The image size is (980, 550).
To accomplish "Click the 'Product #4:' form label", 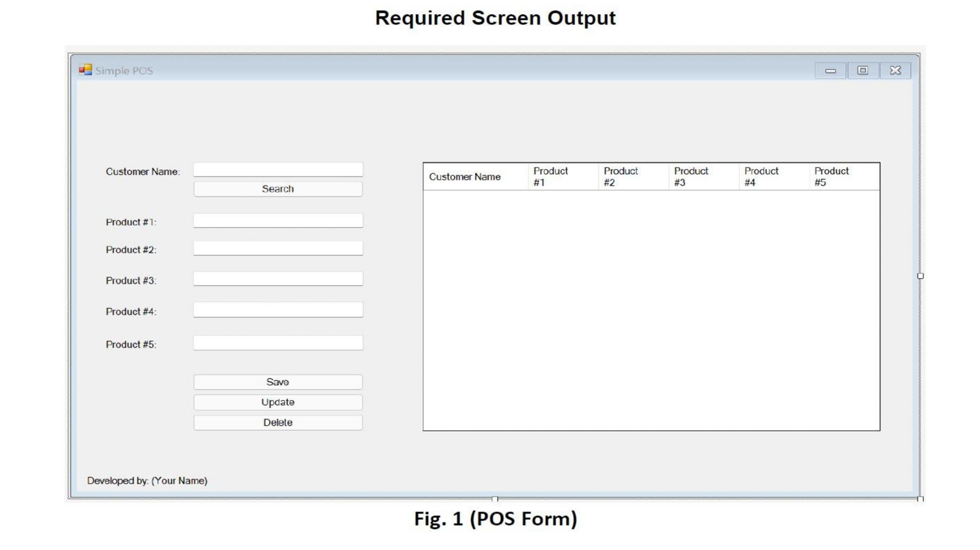I will point(131,312).
